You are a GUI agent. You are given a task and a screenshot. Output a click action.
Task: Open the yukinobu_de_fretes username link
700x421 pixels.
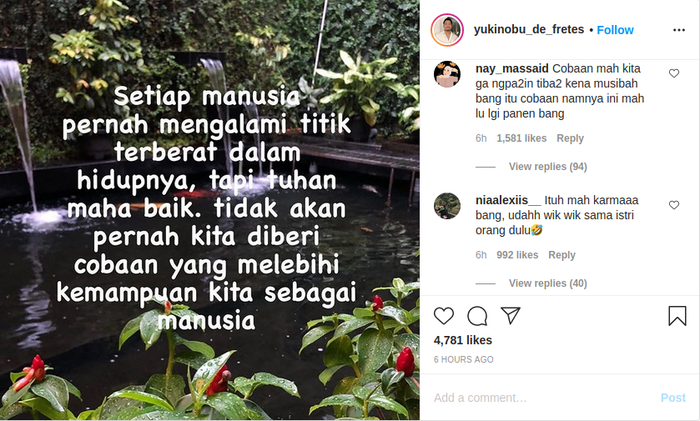pos(529,29)
